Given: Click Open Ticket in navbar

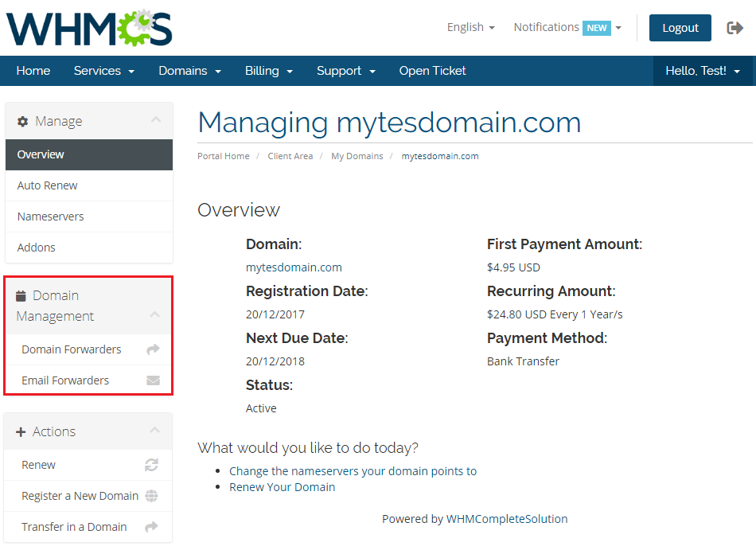Looking at the screenshot, I should (x=432, y=71).
